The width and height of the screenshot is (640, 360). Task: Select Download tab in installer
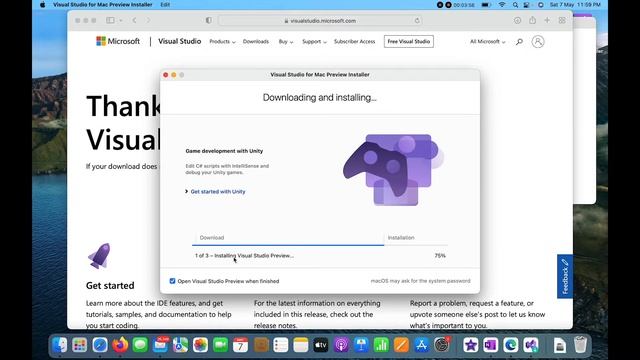212,238
